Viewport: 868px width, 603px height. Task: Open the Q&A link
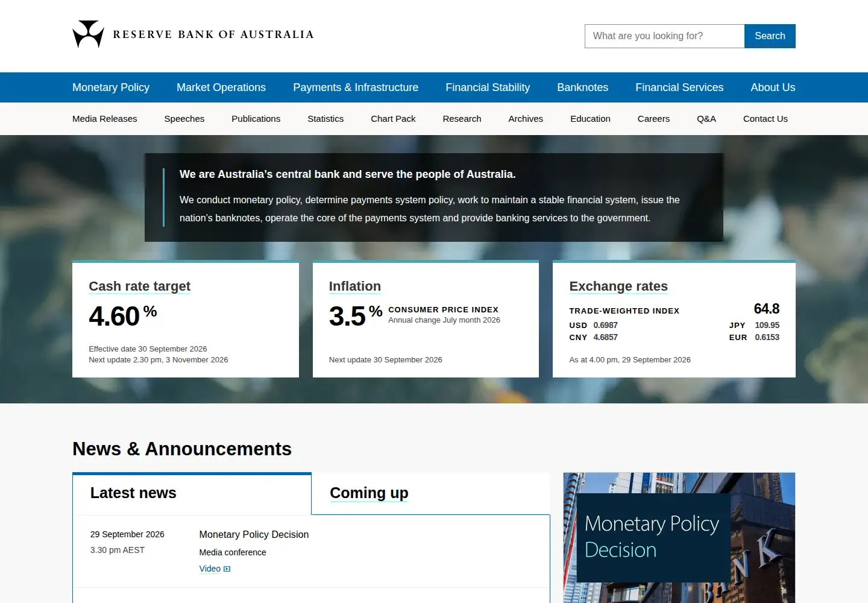click(x=706, y=119)
